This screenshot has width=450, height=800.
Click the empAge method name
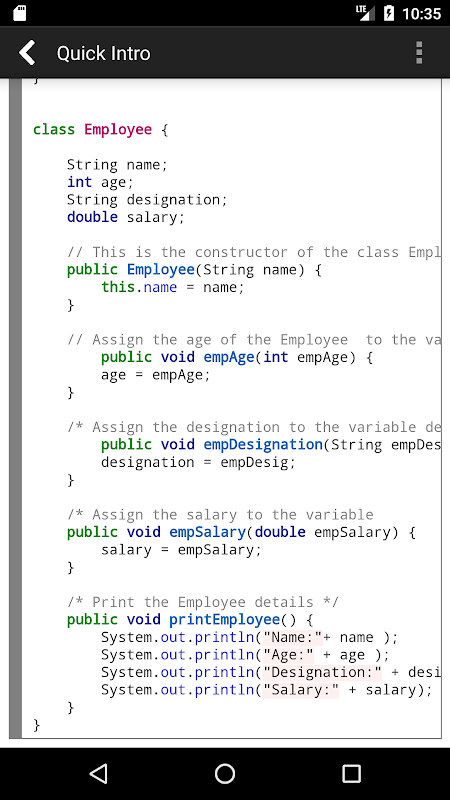click(x=229, y=357)
